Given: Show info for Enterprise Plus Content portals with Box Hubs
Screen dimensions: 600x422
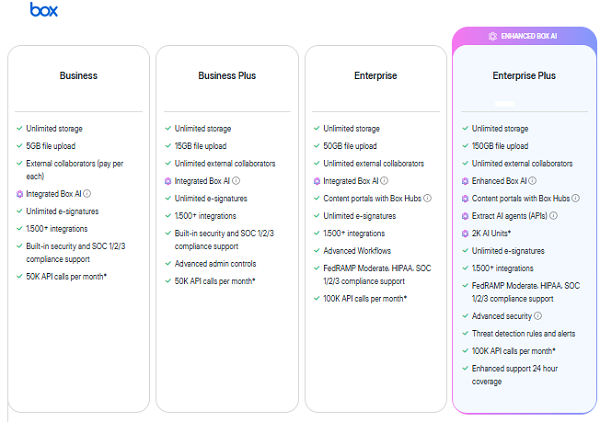Looking at the screenshot, I should click(x=576, y=198).
